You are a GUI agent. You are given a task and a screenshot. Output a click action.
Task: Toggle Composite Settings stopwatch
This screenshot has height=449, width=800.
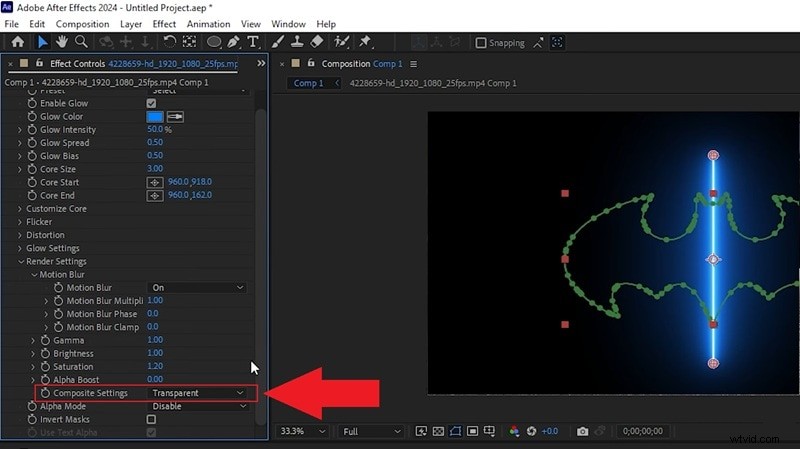pos(45,393)
